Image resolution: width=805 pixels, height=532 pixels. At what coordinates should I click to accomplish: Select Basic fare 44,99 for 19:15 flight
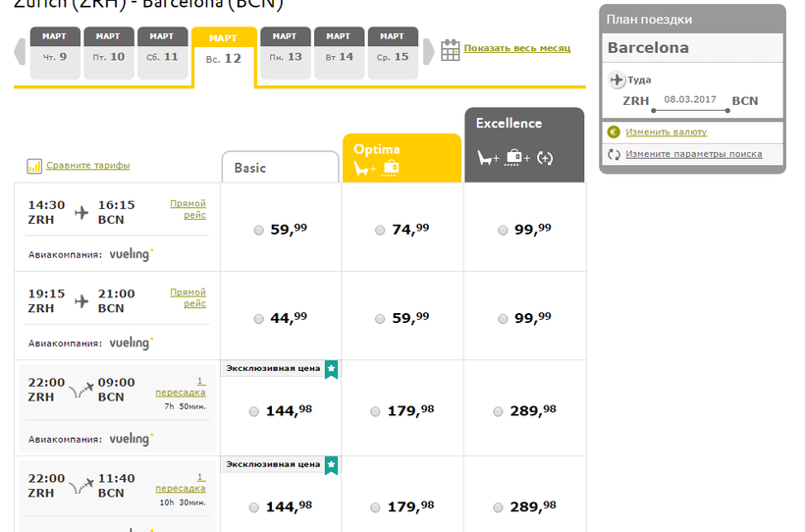pos(258,319)
